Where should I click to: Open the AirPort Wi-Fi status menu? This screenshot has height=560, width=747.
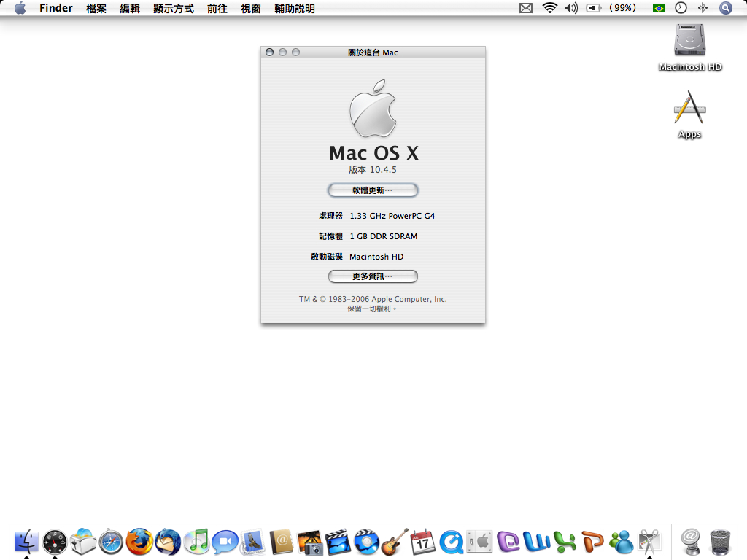coord(550,8)
